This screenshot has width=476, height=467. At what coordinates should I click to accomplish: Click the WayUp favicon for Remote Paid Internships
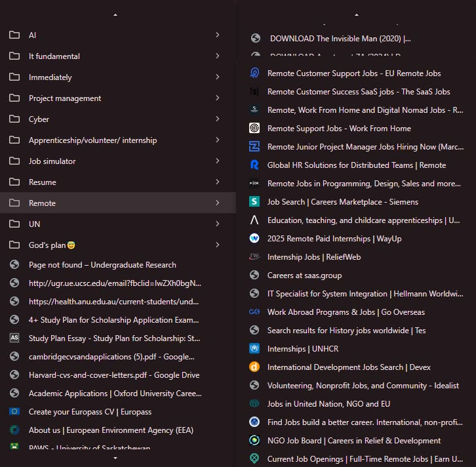pos(254,238)
